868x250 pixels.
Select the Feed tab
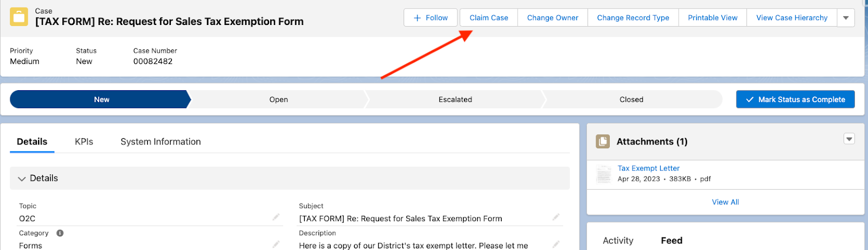pos(672,240)
